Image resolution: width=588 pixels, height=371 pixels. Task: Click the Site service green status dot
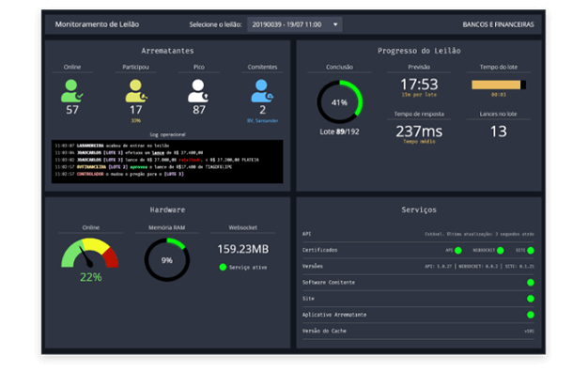[531, 299]
